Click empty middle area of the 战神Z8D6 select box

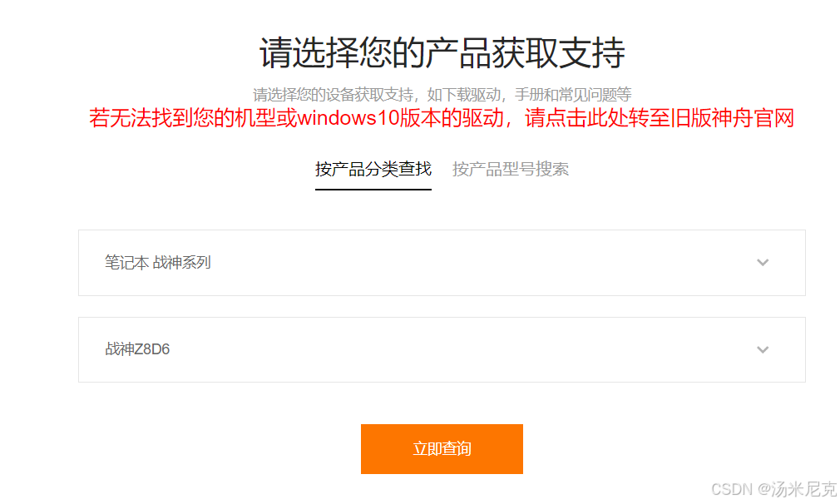click(442, 350)
